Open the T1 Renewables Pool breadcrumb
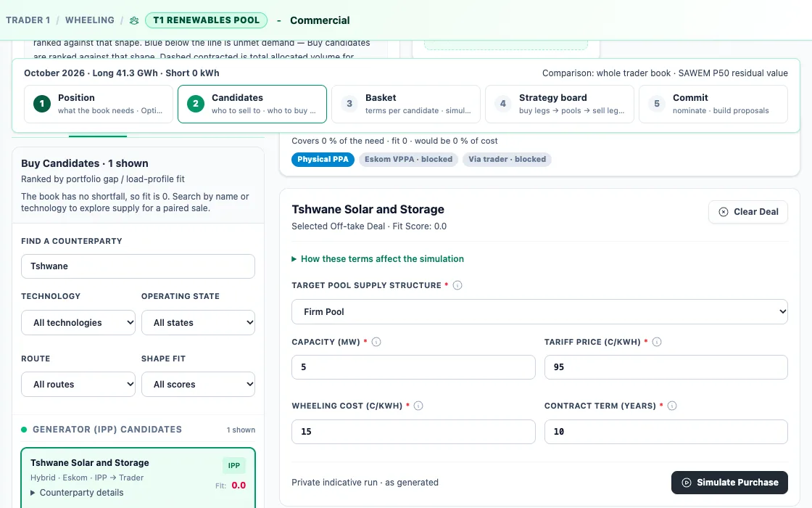Viewport: 812px width, 508px height. 206,20
